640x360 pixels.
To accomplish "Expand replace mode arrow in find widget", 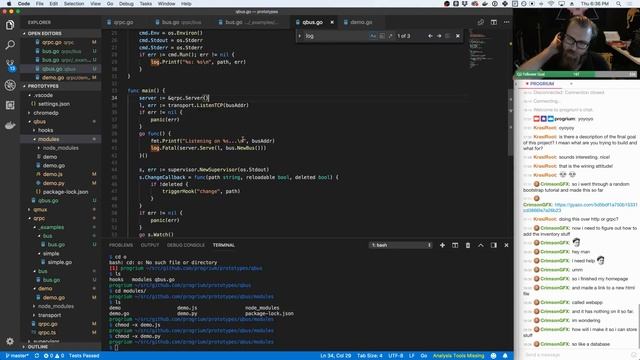I will pyautogui.click(x=300, y=36).
